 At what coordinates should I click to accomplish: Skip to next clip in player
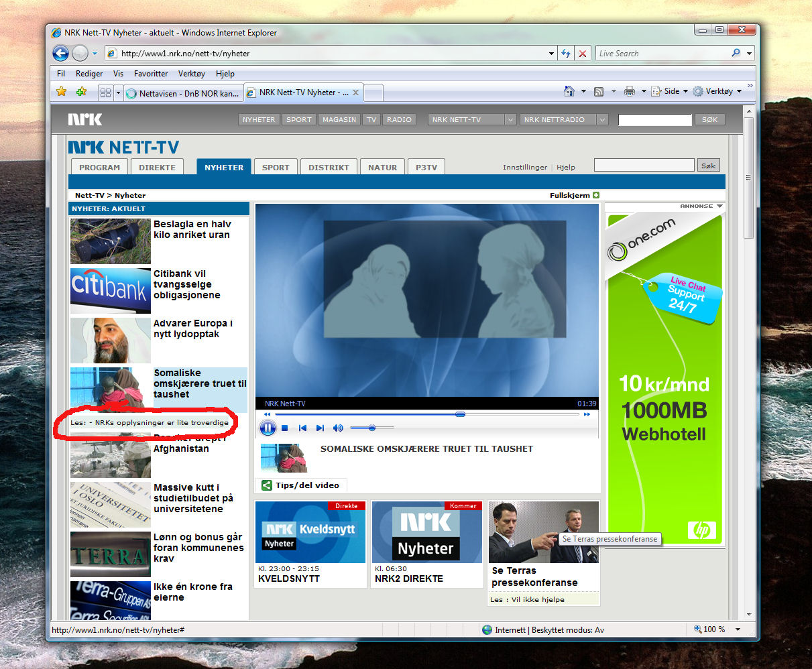coord(320,428)
